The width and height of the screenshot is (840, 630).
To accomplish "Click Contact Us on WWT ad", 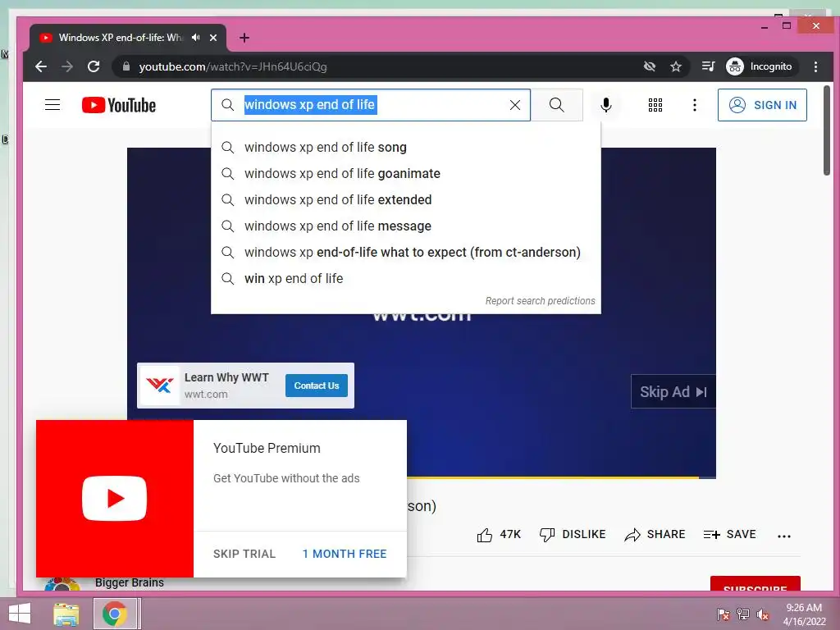I will click(x=316, y=386).
